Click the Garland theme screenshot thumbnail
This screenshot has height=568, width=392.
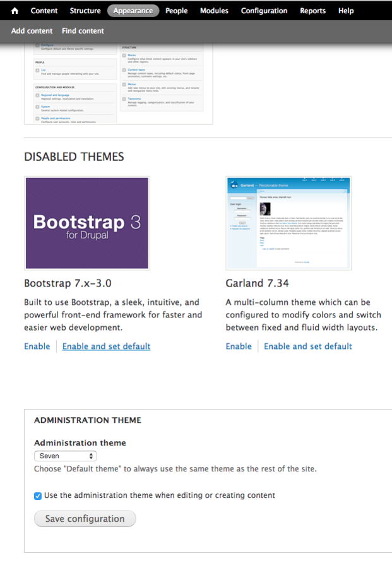(288, 223)
